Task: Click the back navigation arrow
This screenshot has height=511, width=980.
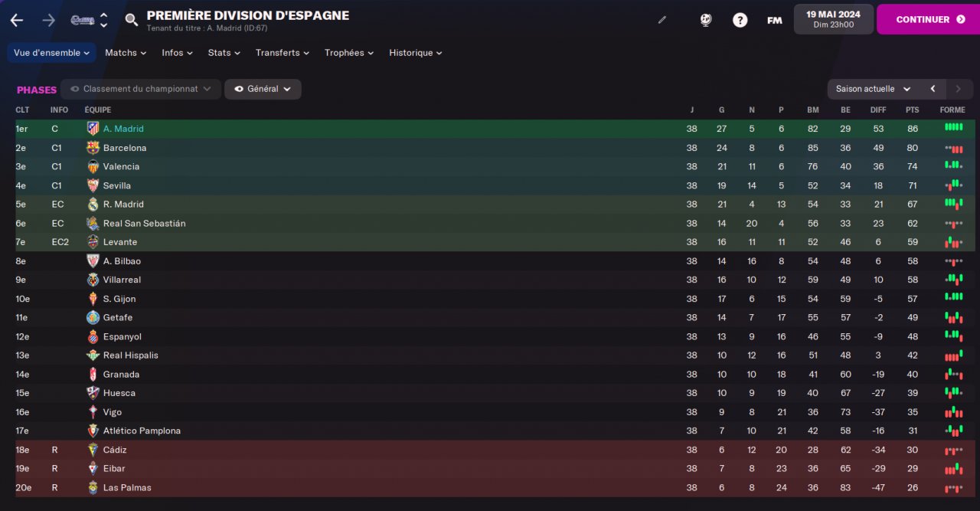Action: 17,20
